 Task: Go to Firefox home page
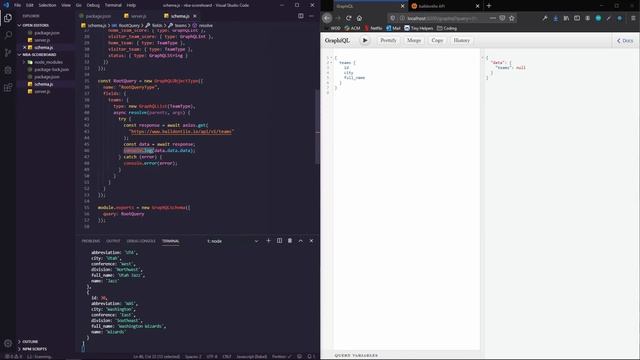point(359,18)
